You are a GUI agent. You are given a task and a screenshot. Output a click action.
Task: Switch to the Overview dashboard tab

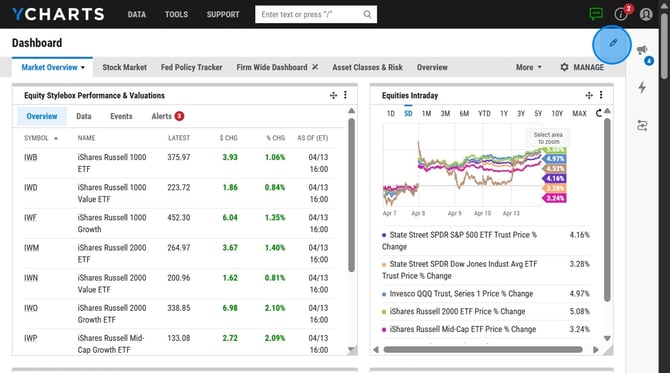coord(432,67)
